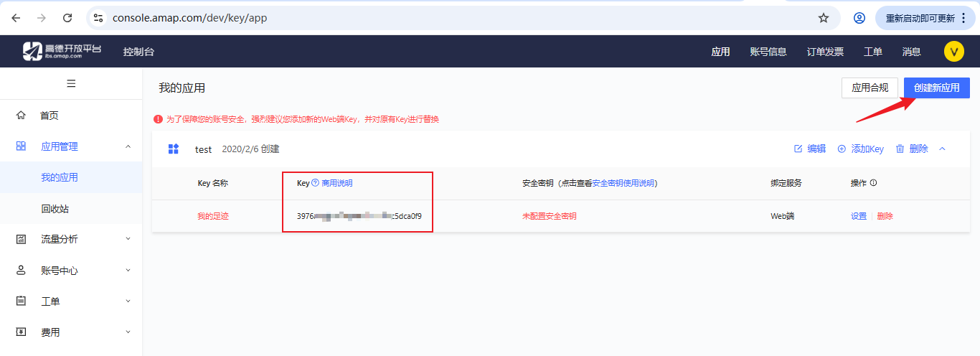
Task: Open 工单 in the top navigation
Action: 873,52
